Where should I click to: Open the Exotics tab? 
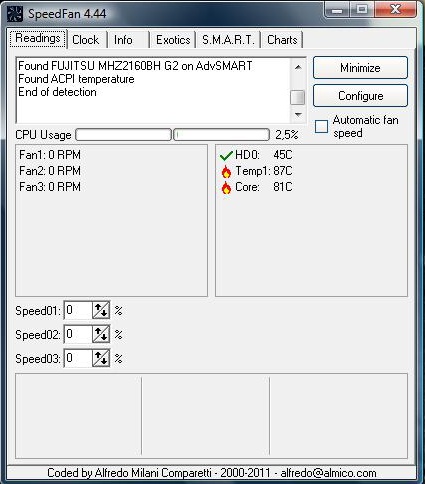(x=173, y=40)
